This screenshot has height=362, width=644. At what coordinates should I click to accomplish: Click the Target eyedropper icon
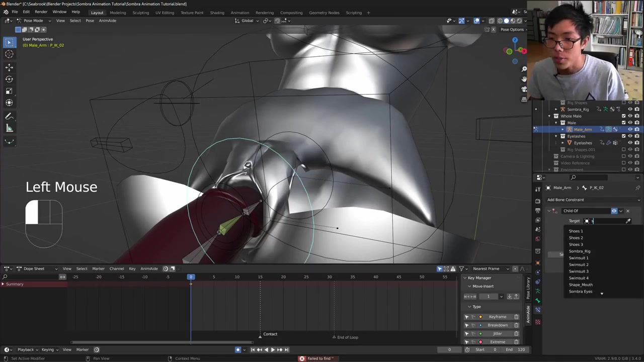click(x=628, y=221)
